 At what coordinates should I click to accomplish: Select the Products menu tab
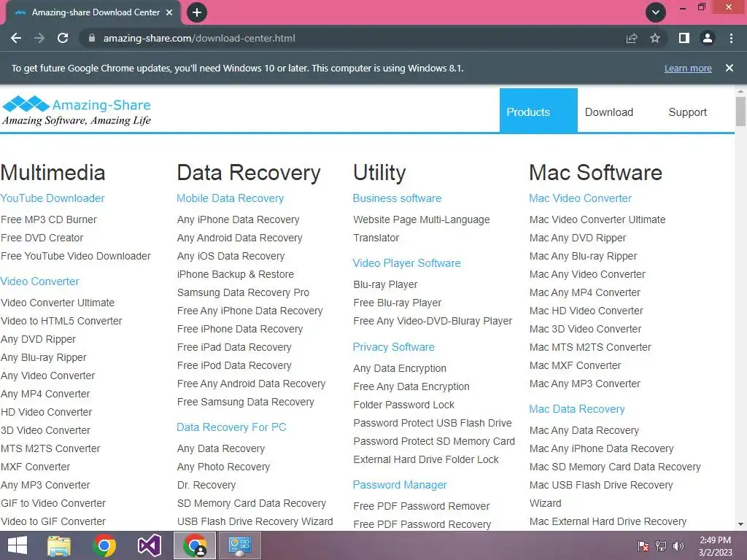click(x=538, y=112)
